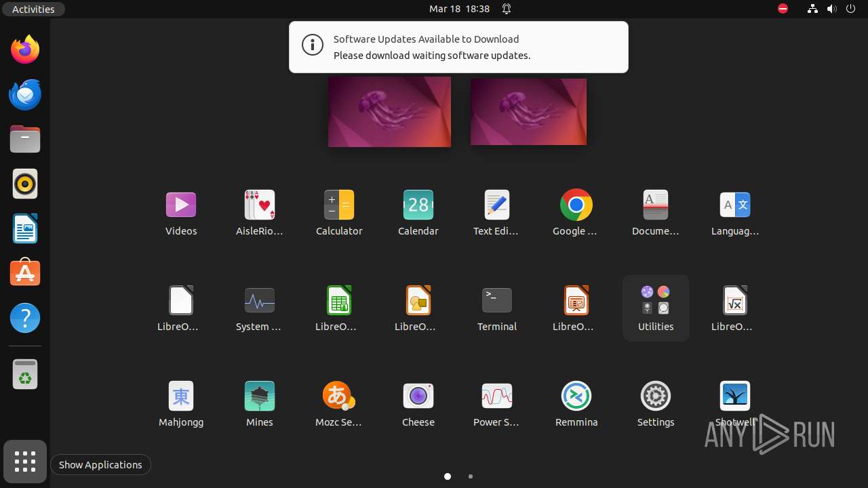Launch Rhythmbox from the dock
This screenshot has height=488, width=868.
[25, 184]
